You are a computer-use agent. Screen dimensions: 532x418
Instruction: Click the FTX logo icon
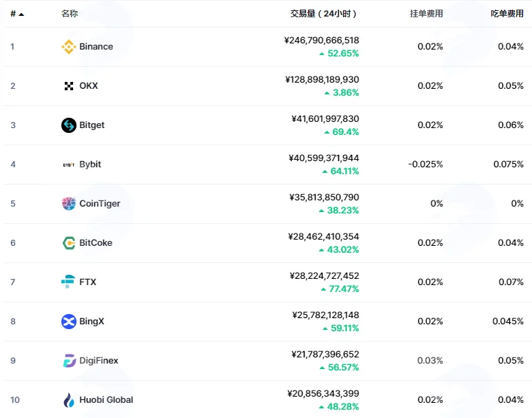68,282
